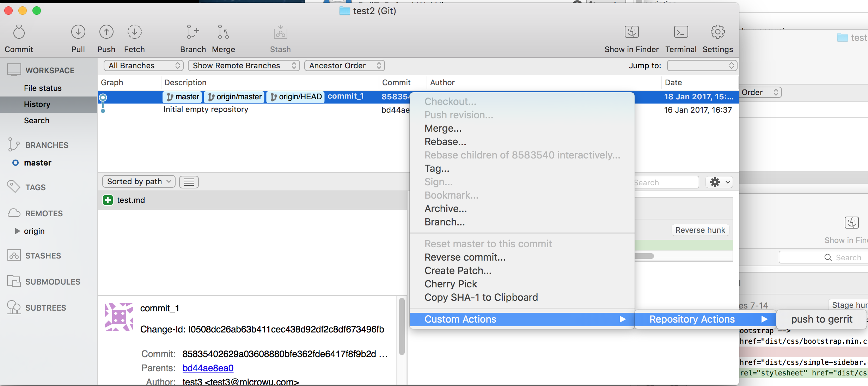Click the Pull toolbar icon

coord(78,32)
